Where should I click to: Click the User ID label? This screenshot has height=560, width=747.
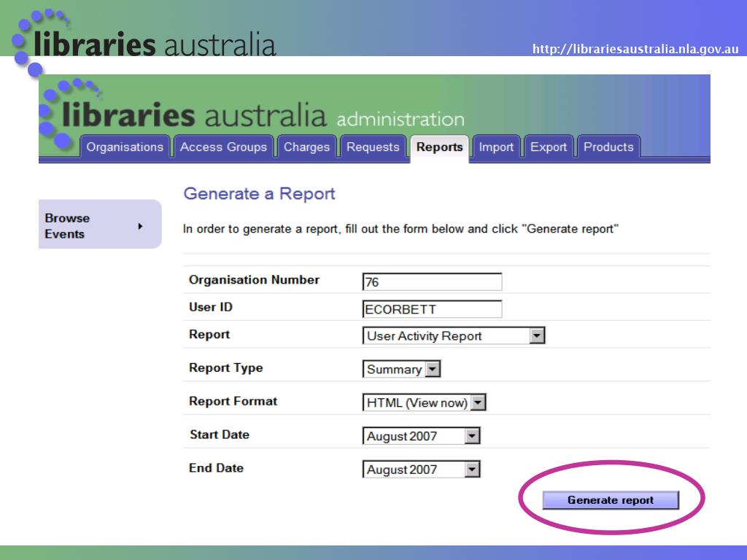click(211, 307)
